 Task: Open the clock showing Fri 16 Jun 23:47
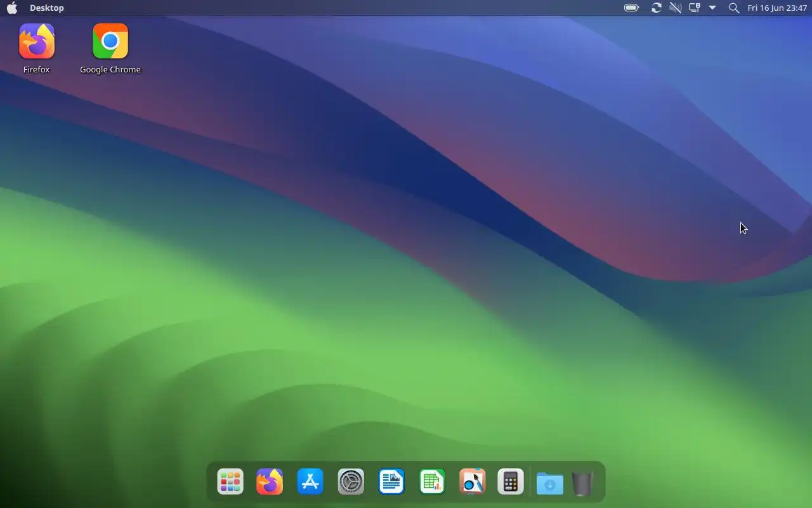[x=777, y=8]
